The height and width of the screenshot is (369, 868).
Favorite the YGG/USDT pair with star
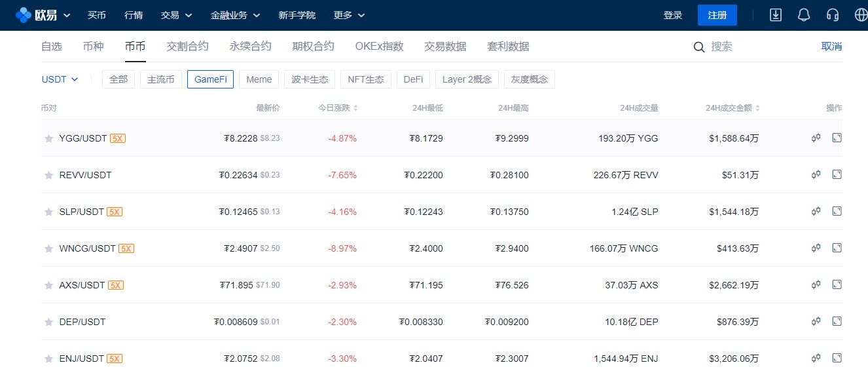(48, 139)
